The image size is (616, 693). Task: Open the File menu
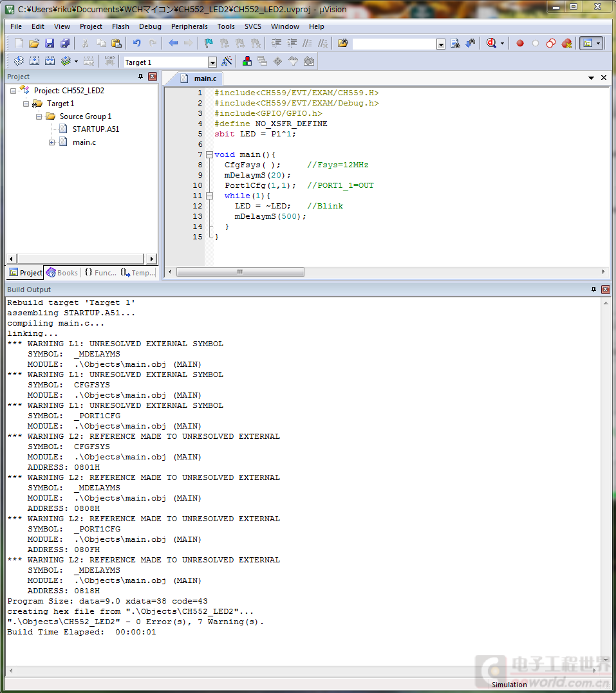(x=16, y=26)
